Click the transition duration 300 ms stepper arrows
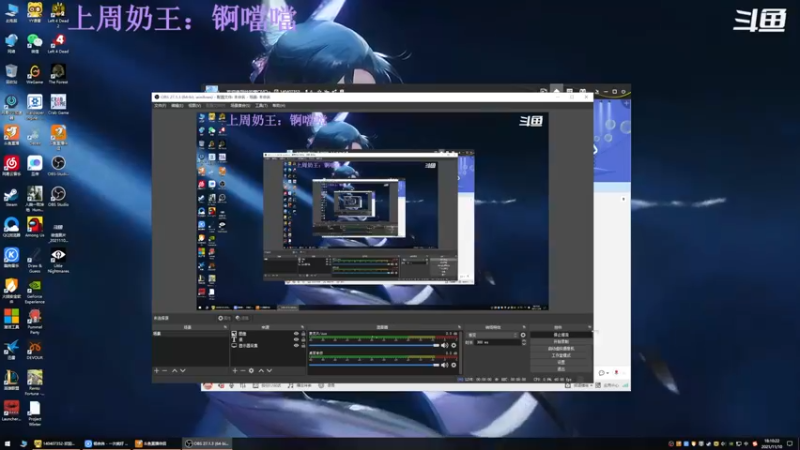Screen dimensions: 800x450 coord(524,342)
